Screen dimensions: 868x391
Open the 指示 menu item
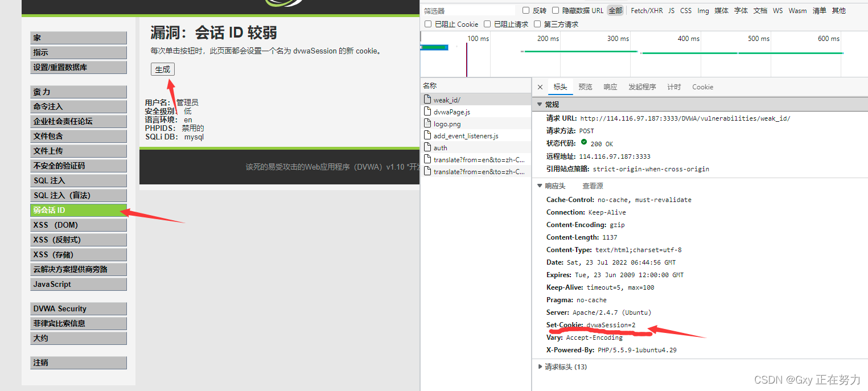pyautogui.click(x=79, y=52)
